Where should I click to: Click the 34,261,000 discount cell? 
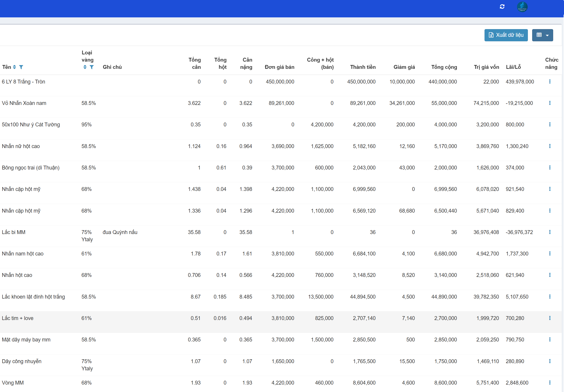[402, 103]
